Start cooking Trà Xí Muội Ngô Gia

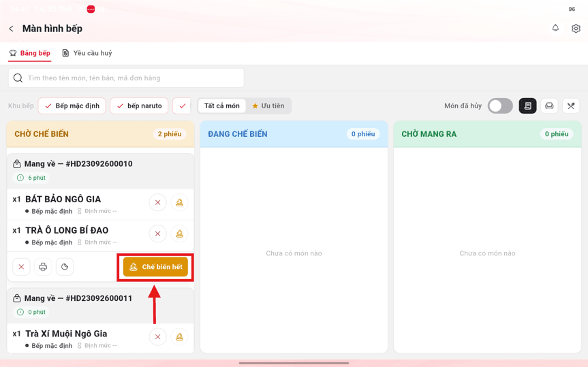pos(180,336)
